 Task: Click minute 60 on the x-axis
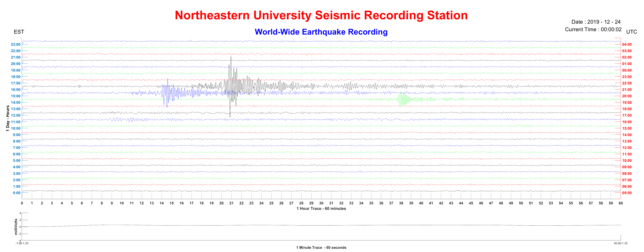tap(620, 203)
